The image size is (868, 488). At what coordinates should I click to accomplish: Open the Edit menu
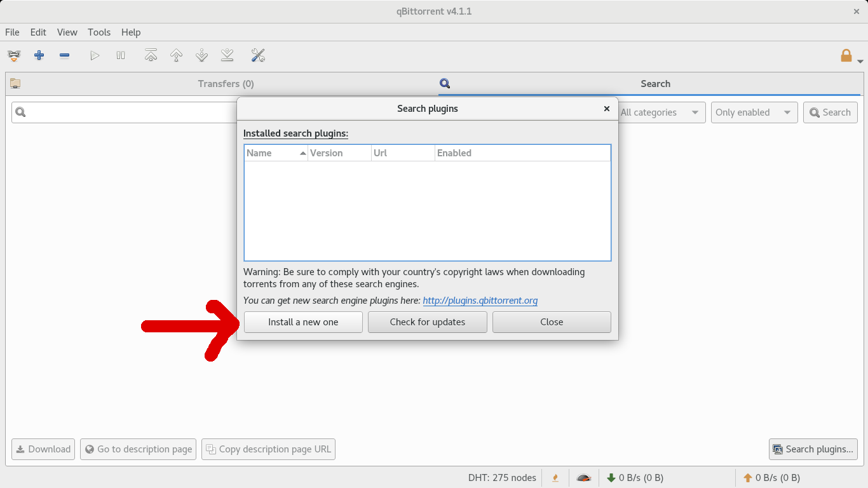pos(38,32)
